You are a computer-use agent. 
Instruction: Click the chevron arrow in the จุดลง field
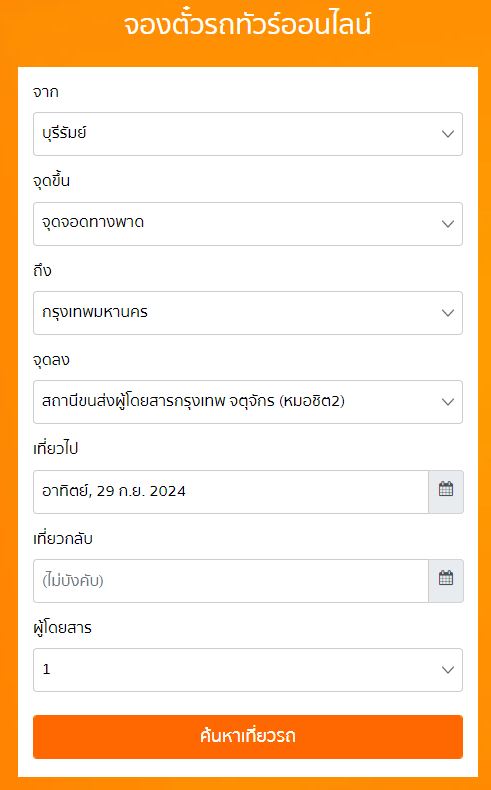[x=448, y=402]
